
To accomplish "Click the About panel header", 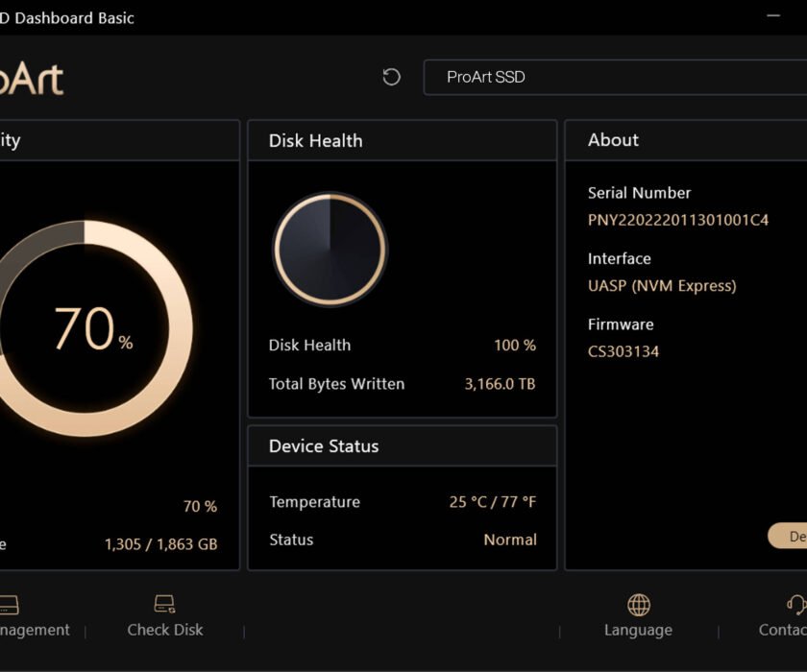I will [x=686, y=140].
